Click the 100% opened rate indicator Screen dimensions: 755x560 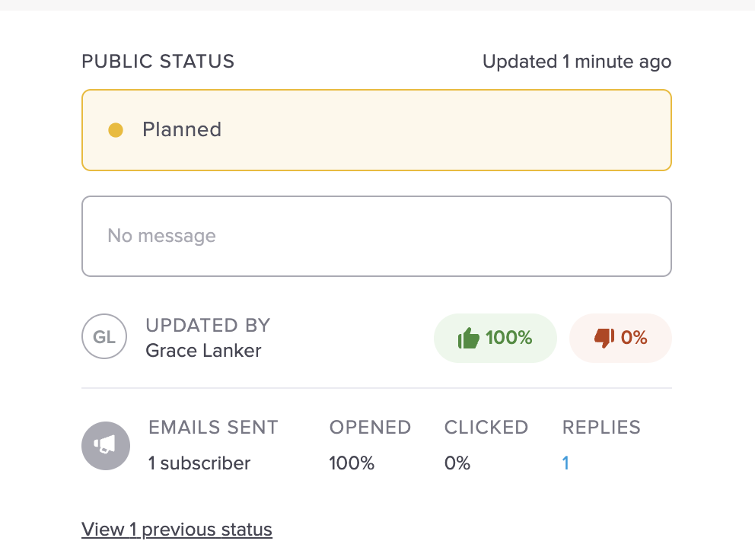[x=352, y=463]
